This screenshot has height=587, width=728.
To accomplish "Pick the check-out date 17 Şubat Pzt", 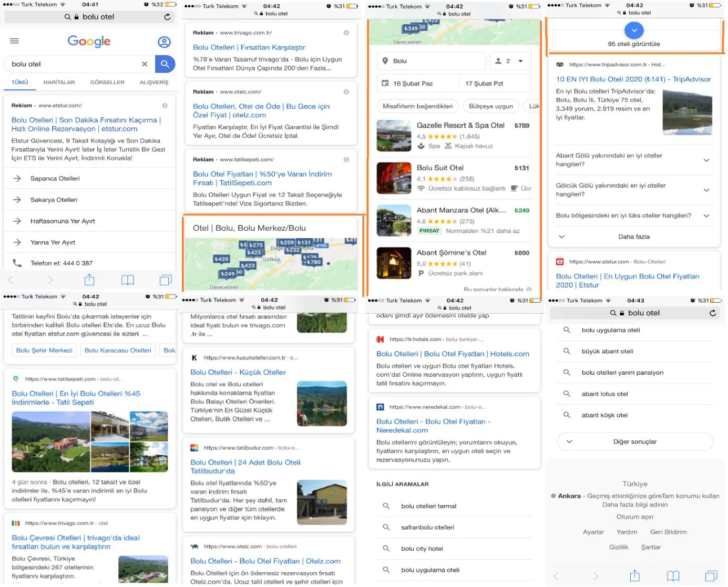I will 484,84.
